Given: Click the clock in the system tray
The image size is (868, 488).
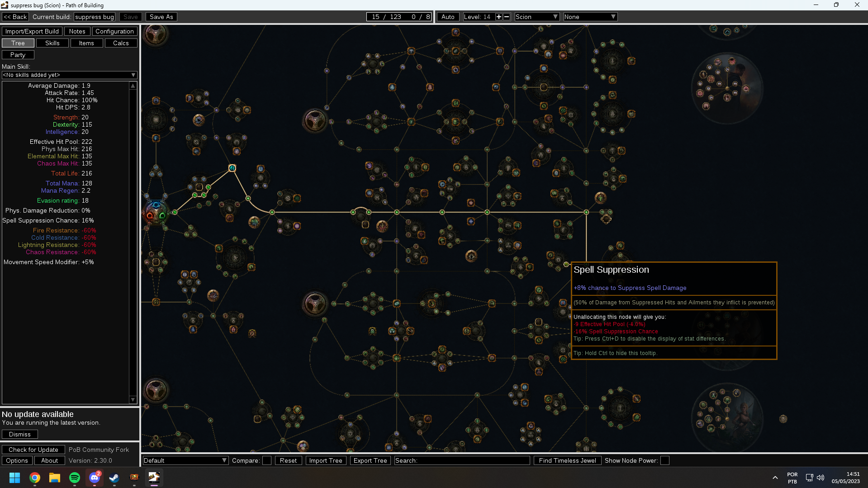Looking at the screenshot, I should (x=845, y=478).
